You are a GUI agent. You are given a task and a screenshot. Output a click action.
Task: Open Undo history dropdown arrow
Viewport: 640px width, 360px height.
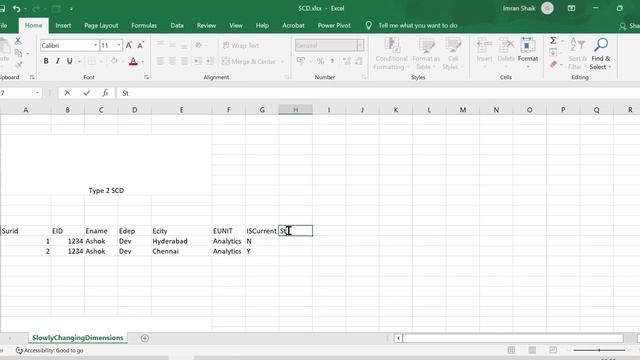pos(25,9)
